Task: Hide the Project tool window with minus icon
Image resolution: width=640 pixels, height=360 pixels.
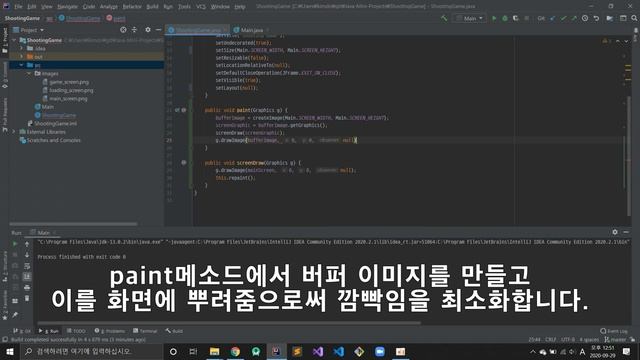Action: click(158, 30)
